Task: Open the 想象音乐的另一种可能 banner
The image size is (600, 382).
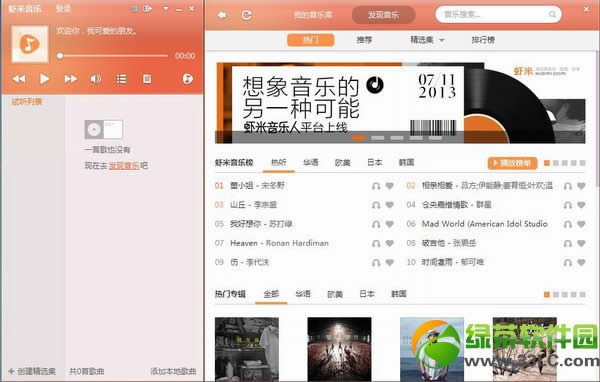Action: coord(400,103)
